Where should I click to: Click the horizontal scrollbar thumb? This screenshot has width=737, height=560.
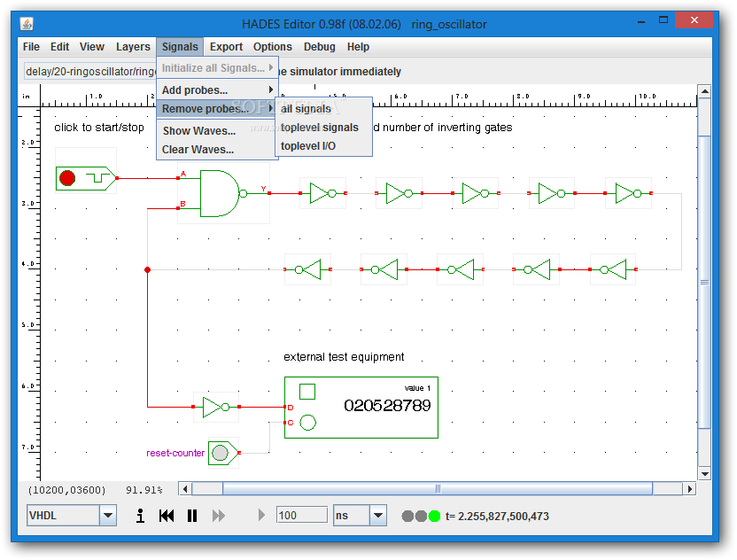438,489
